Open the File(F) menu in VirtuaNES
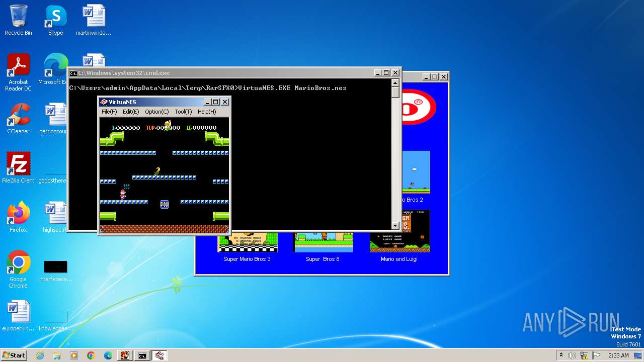This screenshot has width=644, height=362. (x=109, y=112)
